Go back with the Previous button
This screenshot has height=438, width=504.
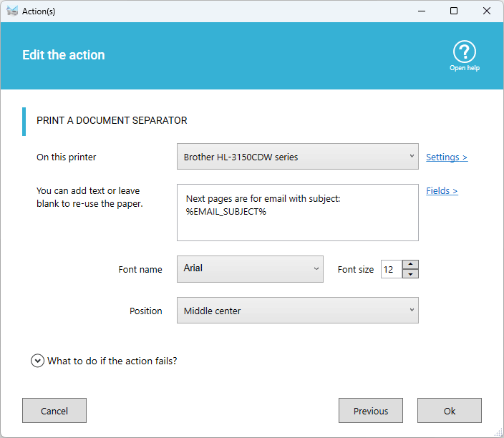[x=371, y=411]
